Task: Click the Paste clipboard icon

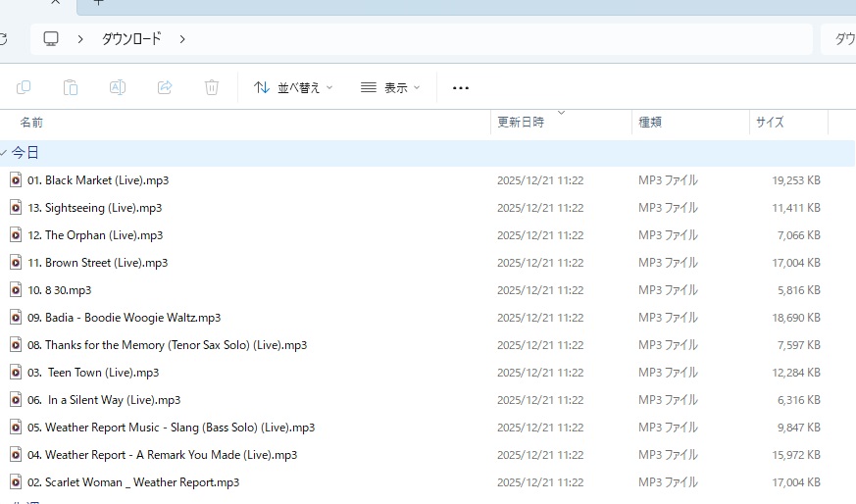Action: (71, 87)
